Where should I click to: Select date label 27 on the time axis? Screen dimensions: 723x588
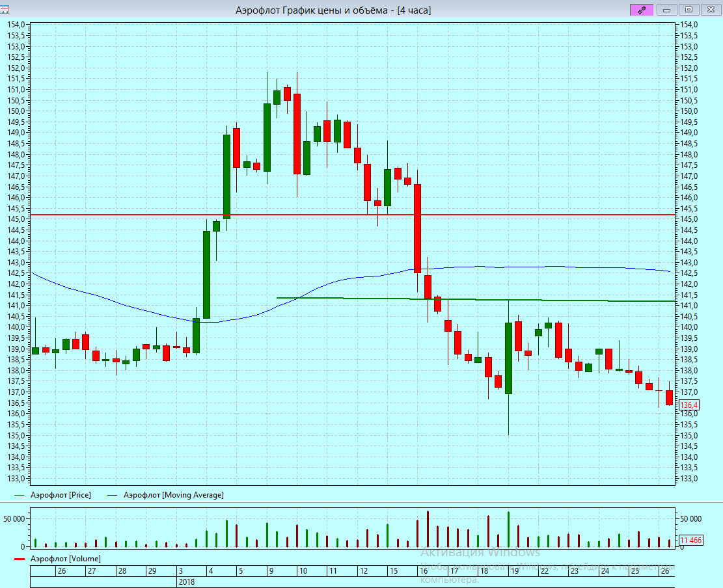point(92,571)
